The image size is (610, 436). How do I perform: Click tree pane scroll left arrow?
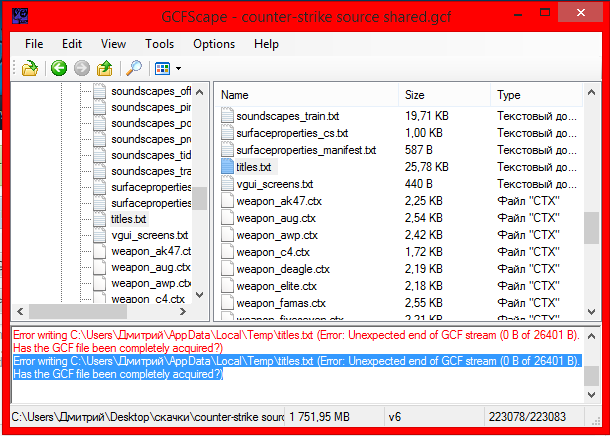click(x=20, y=311)
